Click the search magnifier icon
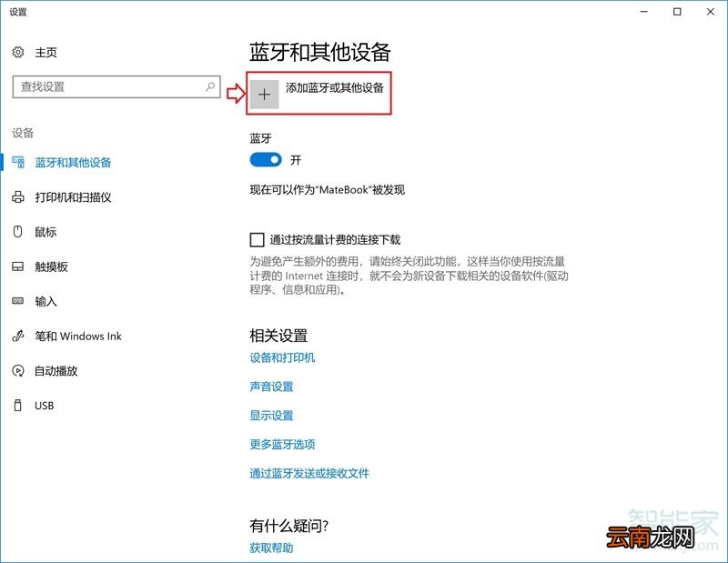The width and height of the screenshot is (728, 563). [x=210, y=86]
